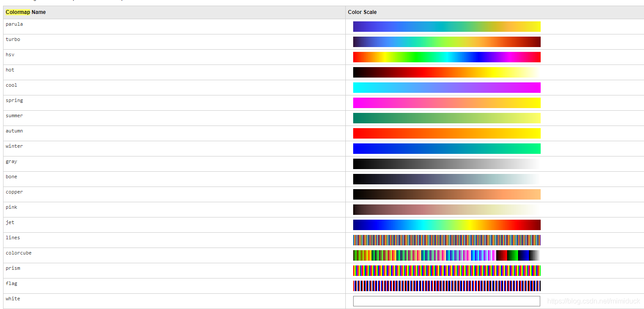This screenshot has height=309, width=644.
Task: Click the jet color scale bar
Action: click(x=446, y=225)
